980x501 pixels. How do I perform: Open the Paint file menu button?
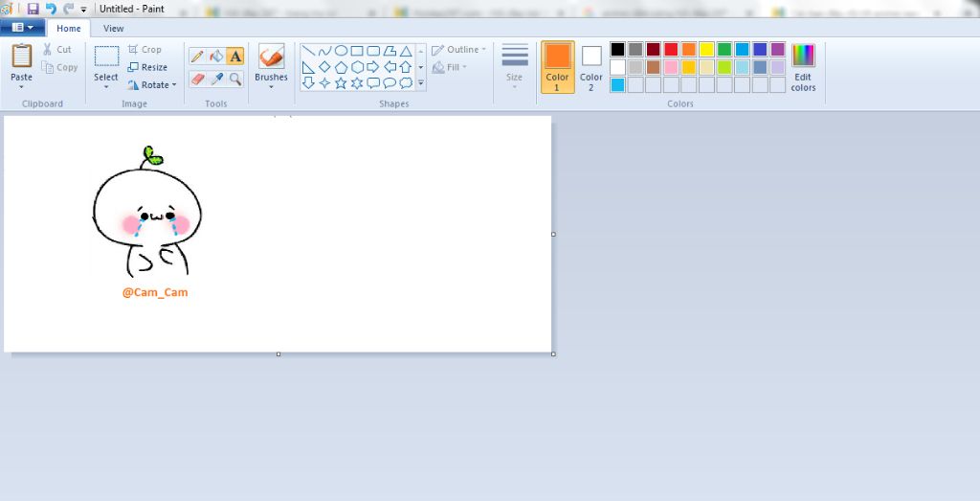coord(22,28)
